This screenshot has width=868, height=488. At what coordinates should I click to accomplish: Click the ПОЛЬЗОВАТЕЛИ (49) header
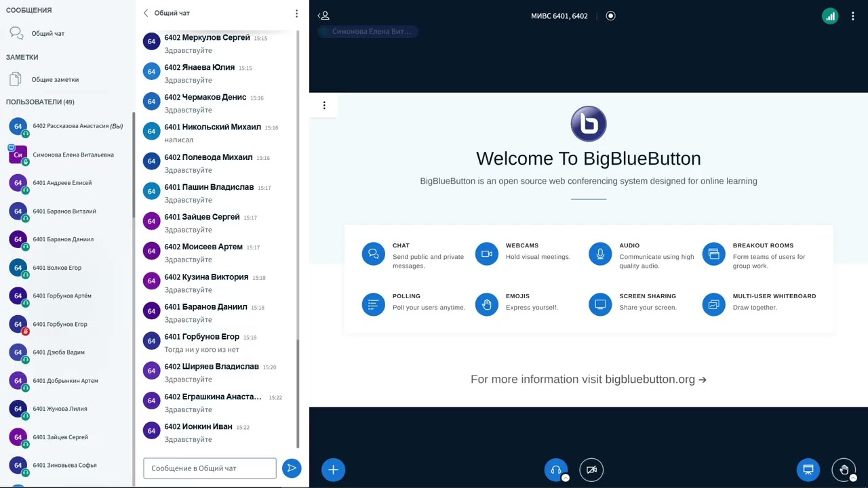tap(40, 102)
